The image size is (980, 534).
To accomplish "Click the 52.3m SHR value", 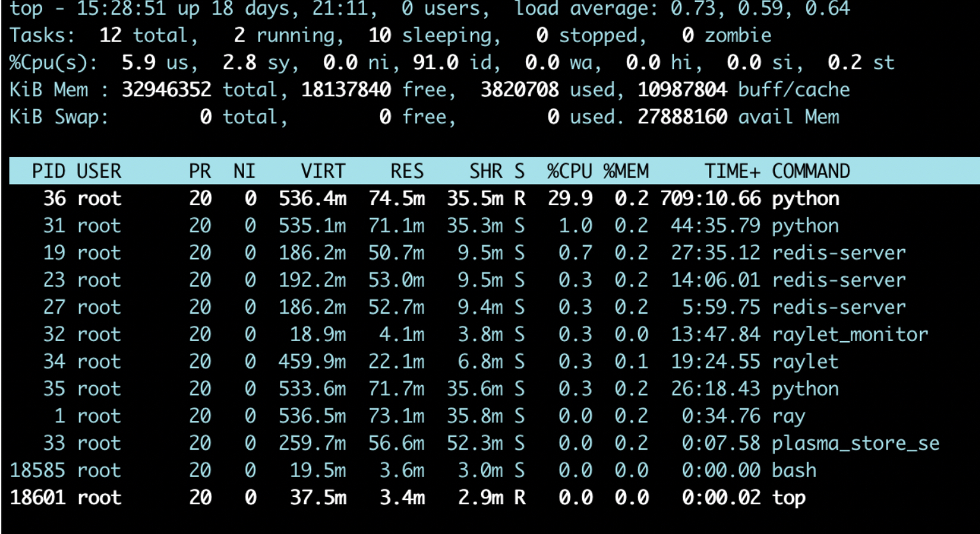I will click(475, 443).
